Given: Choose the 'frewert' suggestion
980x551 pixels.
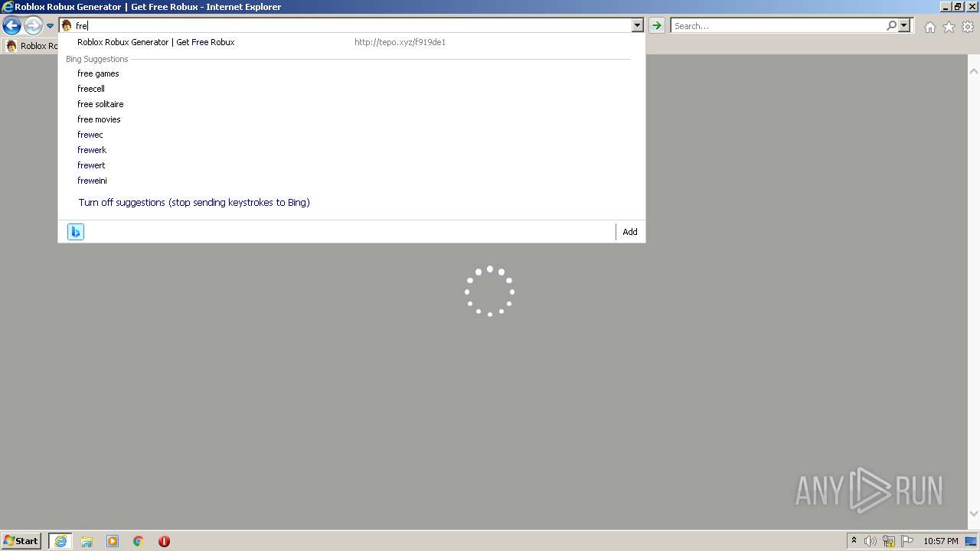Looking at the screenshot, I should coord(91,165).
